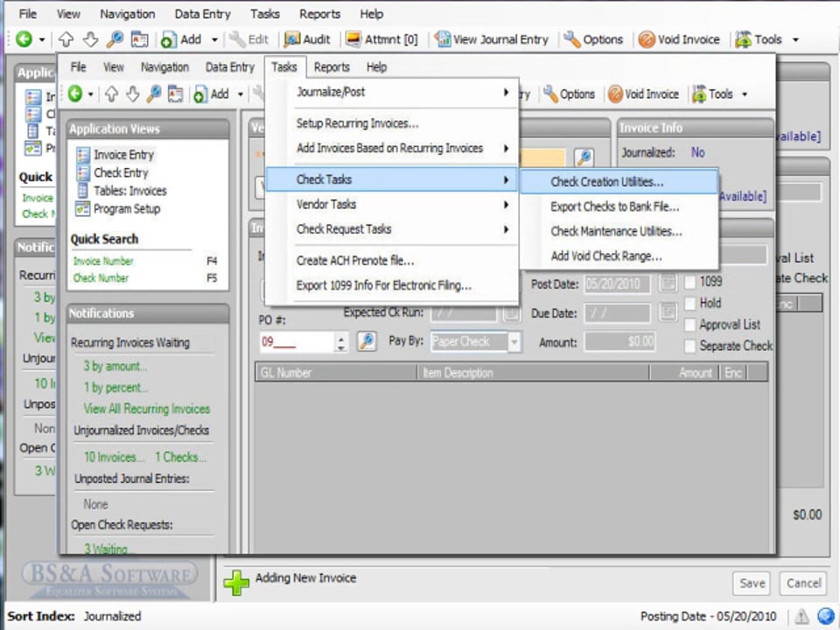Image resolution: width=840 pixels, height=630 pixels.
Task: Click Check Number quick search link
Action: pos(101,277)
